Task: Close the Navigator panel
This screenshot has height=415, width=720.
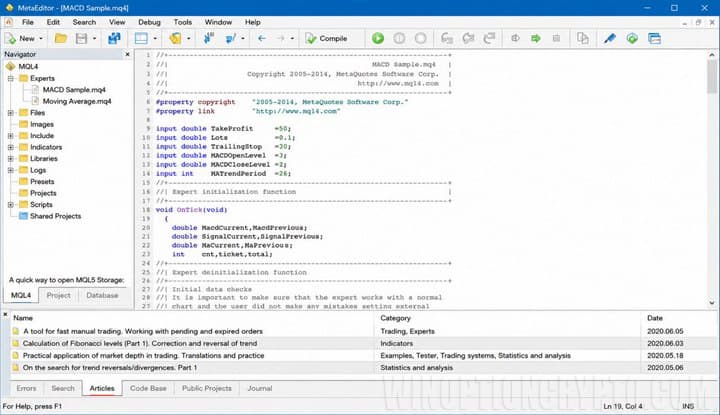Action: point(128,54)
